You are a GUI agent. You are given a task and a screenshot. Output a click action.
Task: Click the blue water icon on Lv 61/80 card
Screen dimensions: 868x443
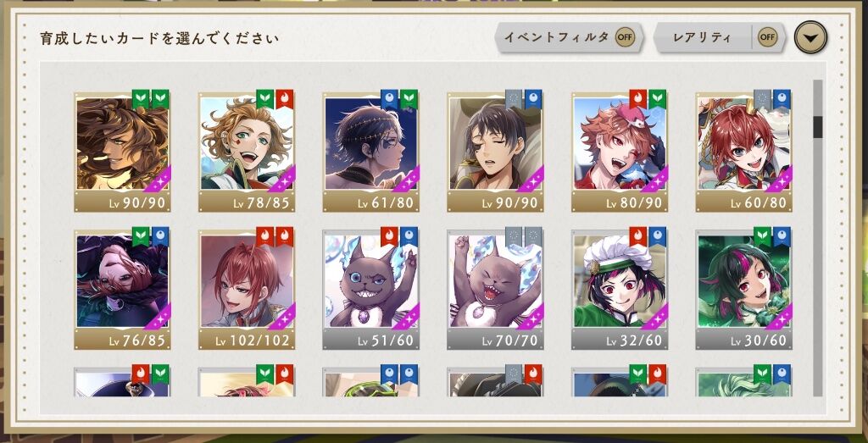point(390,99)
